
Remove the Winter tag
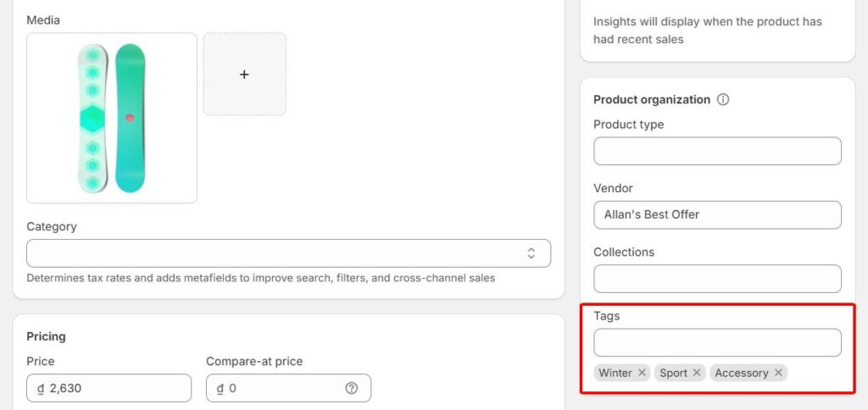(643, 373)
